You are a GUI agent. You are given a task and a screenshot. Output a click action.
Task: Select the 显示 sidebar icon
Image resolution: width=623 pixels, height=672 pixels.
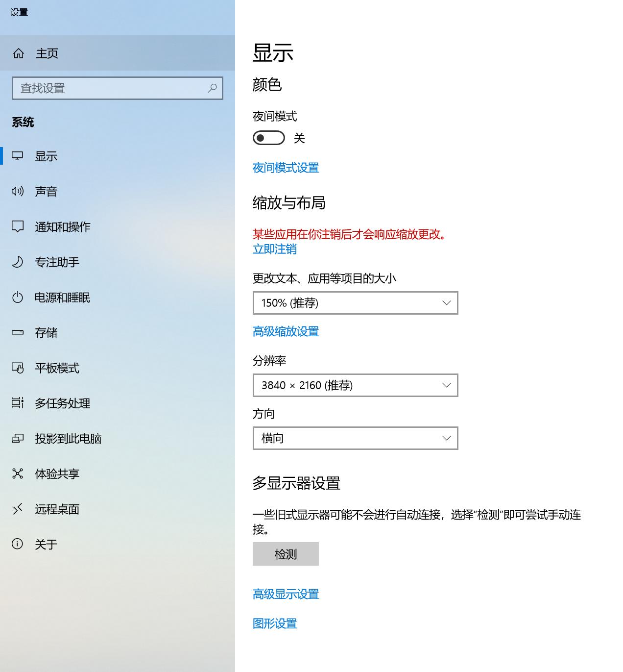18,156
